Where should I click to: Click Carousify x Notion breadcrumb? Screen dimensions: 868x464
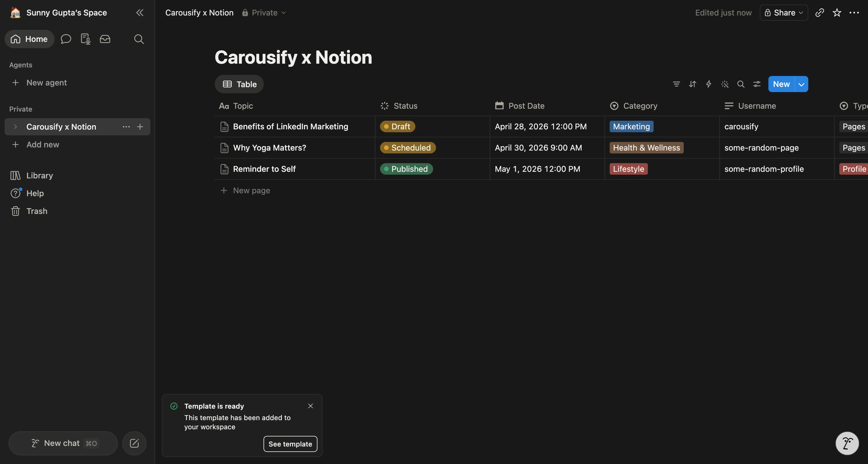point(199,13)
